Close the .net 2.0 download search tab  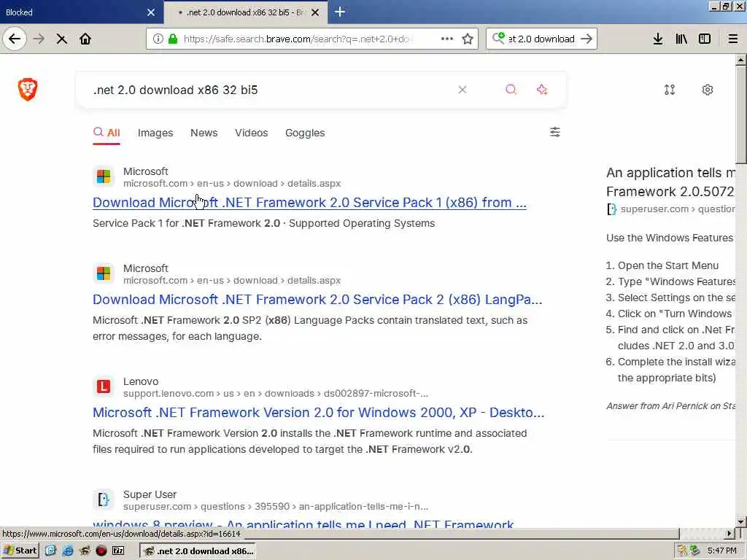[315, 12]
